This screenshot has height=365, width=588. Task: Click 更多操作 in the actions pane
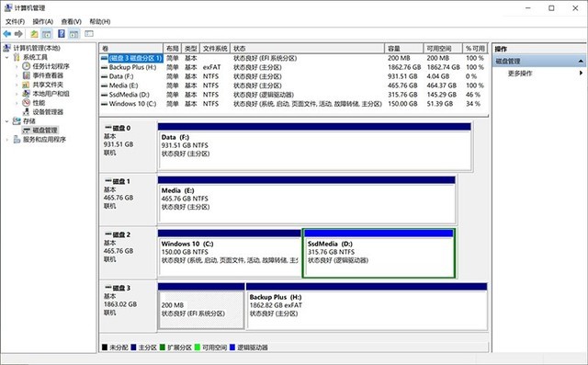(520, 74)
